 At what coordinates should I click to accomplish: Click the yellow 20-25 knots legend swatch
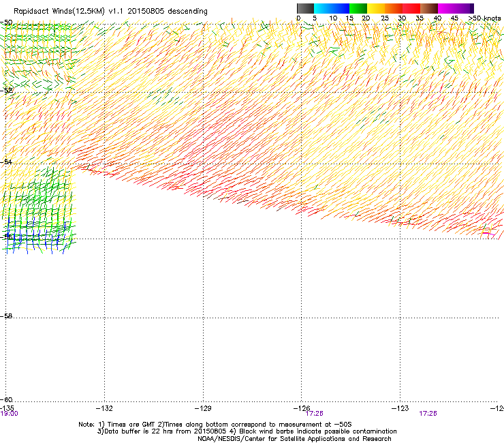click(x=376, y=8)
